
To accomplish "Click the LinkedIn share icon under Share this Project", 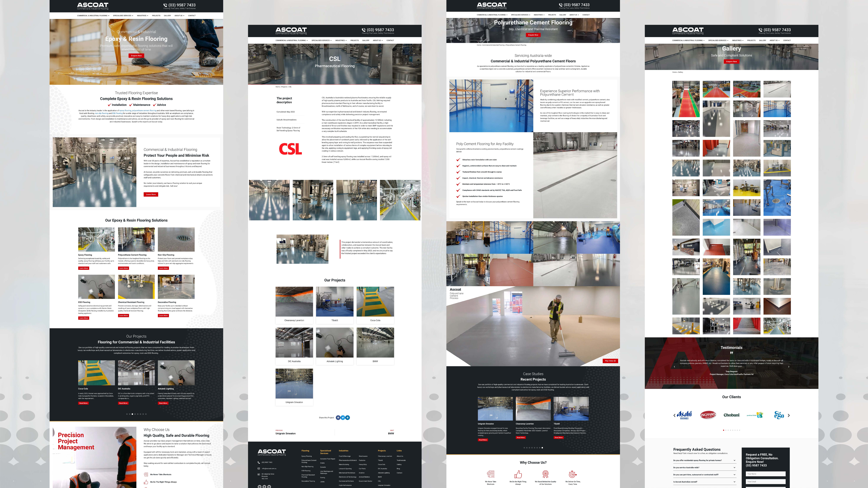I will click(x=347, y=418).
